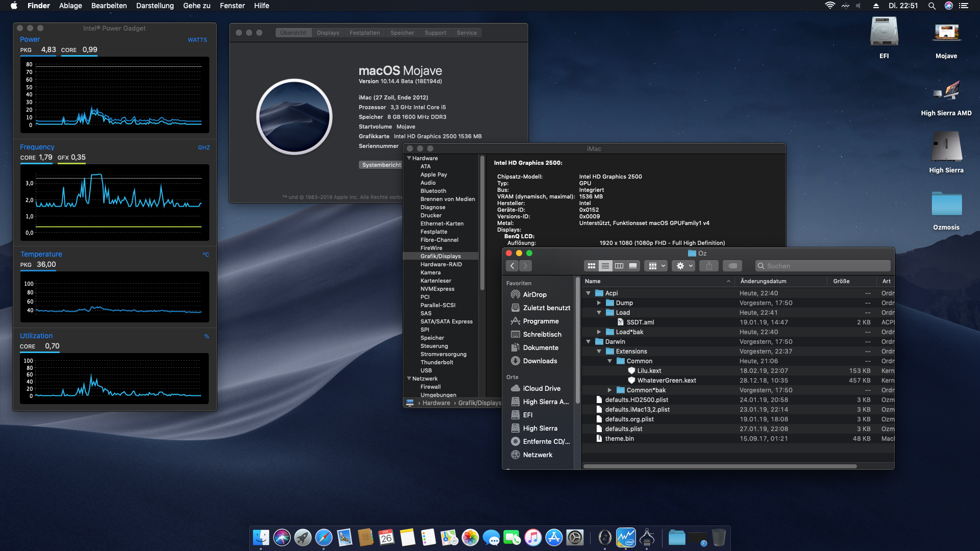Switch to the Displays tab
The width and height of the screenshot is (980, 551).
[x=328, y=33]
